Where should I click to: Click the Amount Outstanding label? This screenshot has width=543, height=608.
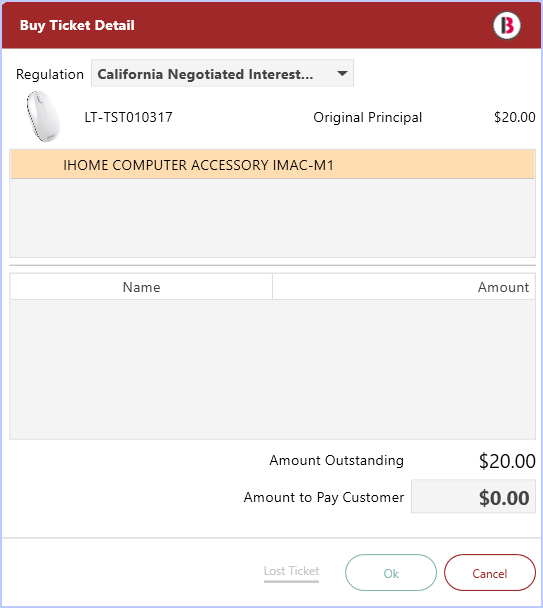(x=336, y=460)
